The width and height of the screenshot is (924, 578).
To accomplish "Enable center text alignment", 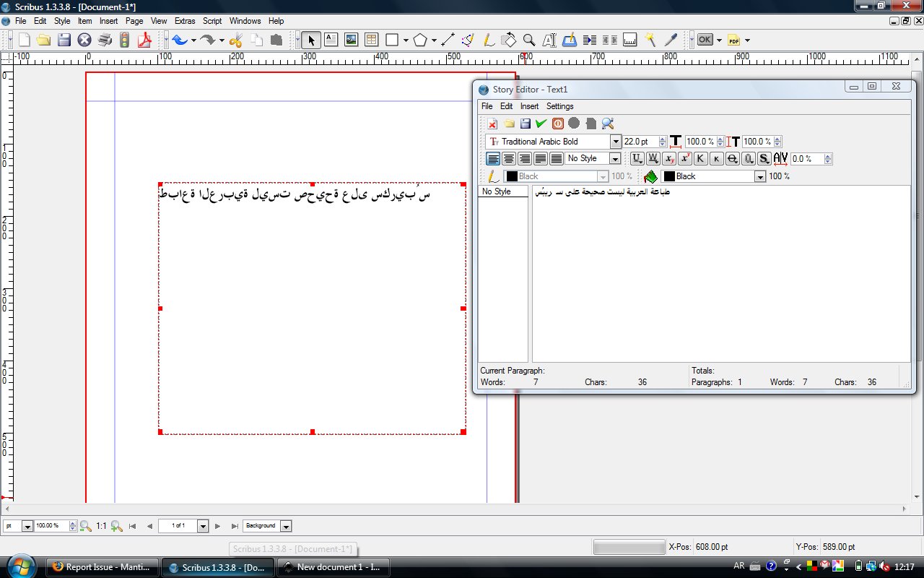I will point(509,158).
